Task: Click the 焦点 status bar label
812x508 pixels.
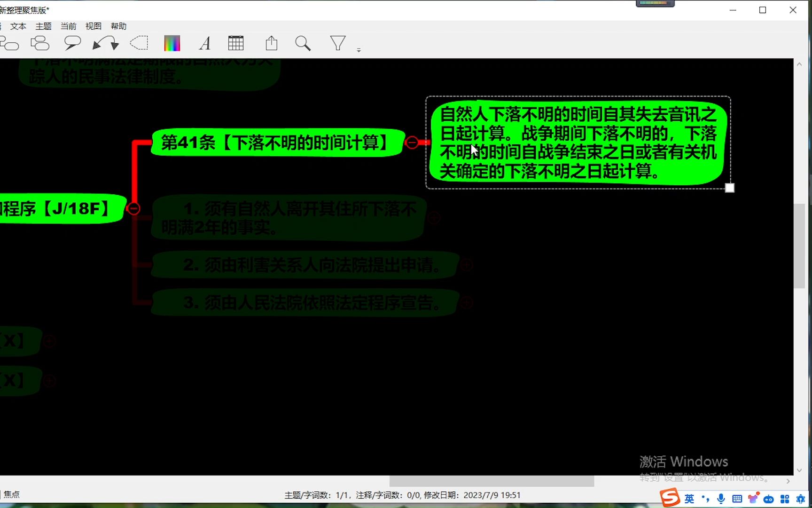Action: pos(12,494)
